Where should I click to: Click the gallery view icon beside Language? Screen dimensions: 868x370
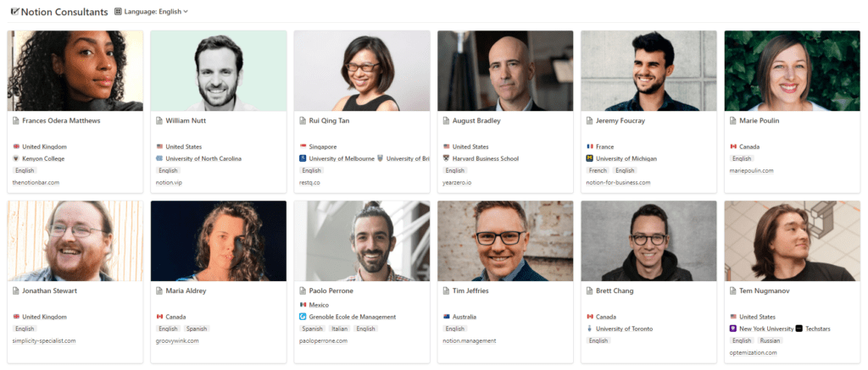118,12
